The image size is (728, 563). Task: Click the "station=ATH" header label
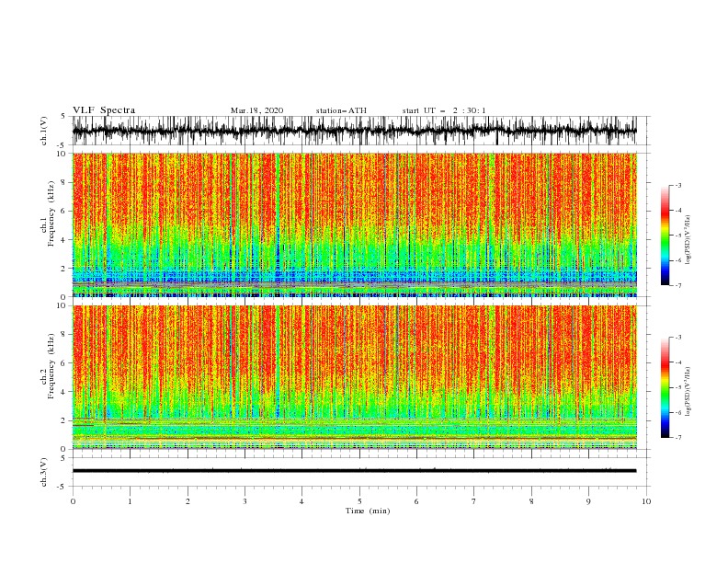click(x=341, y=110)
